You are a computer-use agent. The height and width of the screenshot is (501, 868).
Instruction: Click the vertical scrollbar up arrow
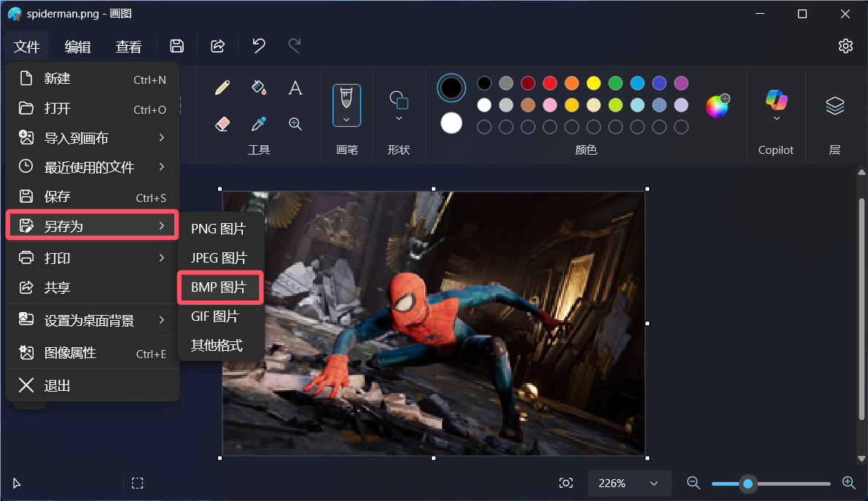tap(861, 172)
